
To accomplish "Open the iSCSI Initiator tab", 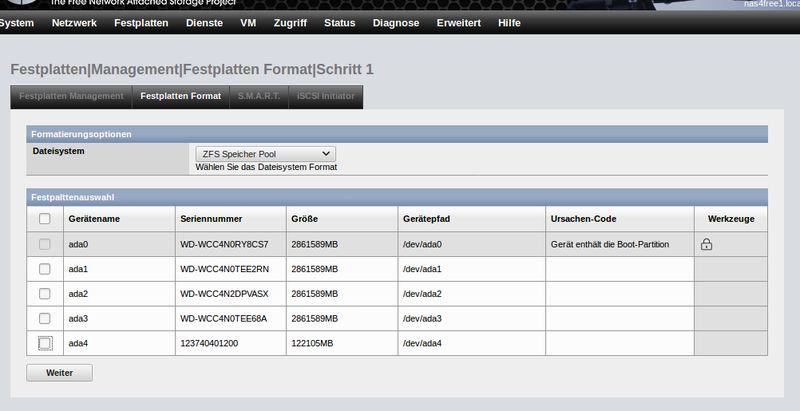I will [x=327, y=97].
